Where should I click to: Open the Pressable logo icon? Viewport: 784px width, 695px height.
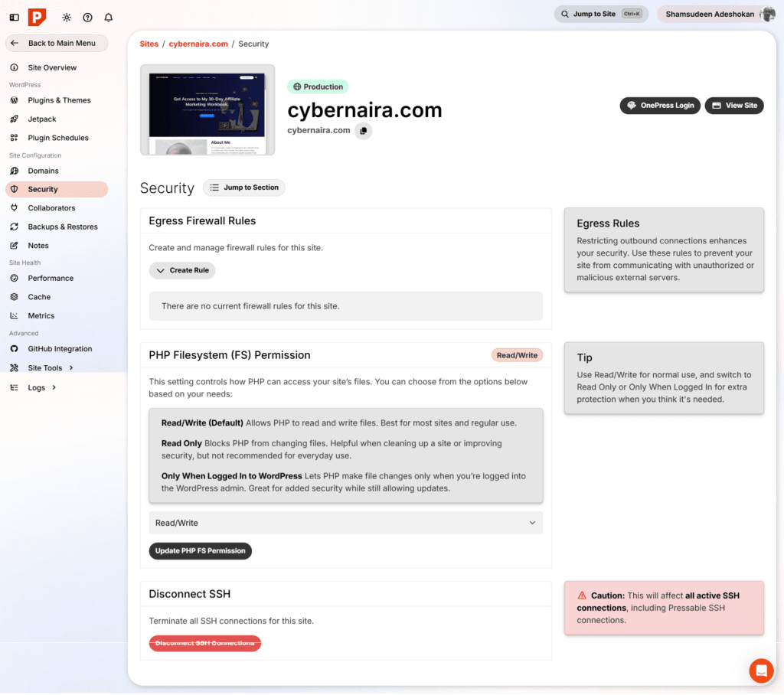(x=37, y=16)
